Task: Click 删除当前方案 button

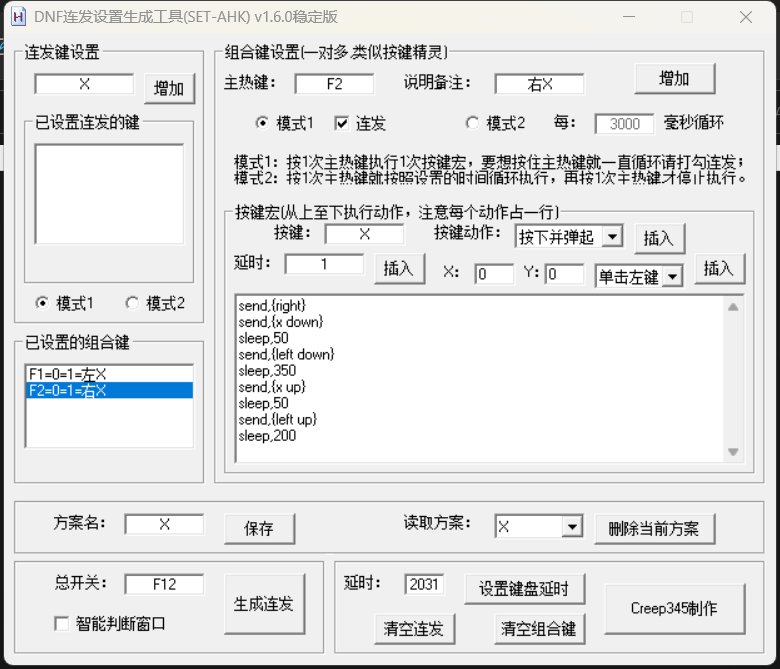Action: 655,528
